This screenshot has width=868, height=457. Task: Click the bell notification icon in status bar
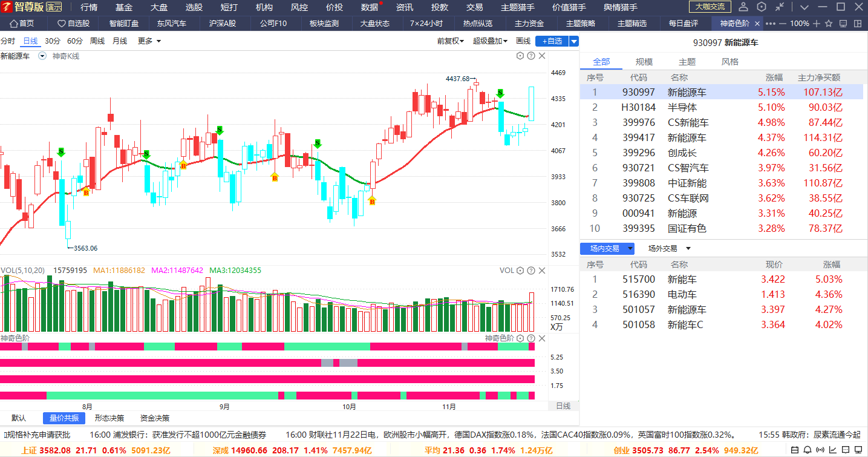coord(808,450)
